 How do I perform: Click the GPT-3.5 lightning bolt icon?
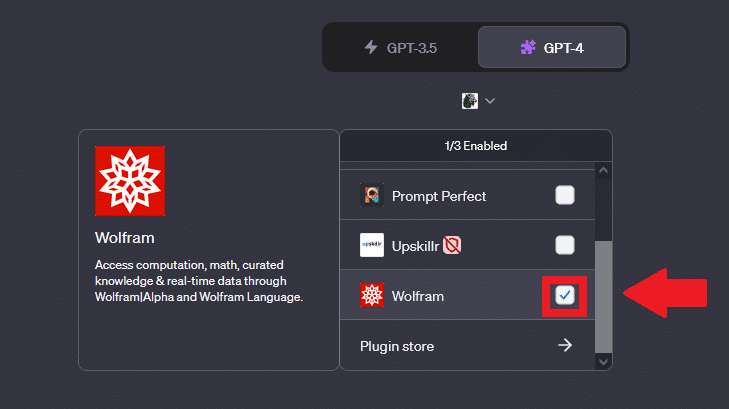click(371, 47)
